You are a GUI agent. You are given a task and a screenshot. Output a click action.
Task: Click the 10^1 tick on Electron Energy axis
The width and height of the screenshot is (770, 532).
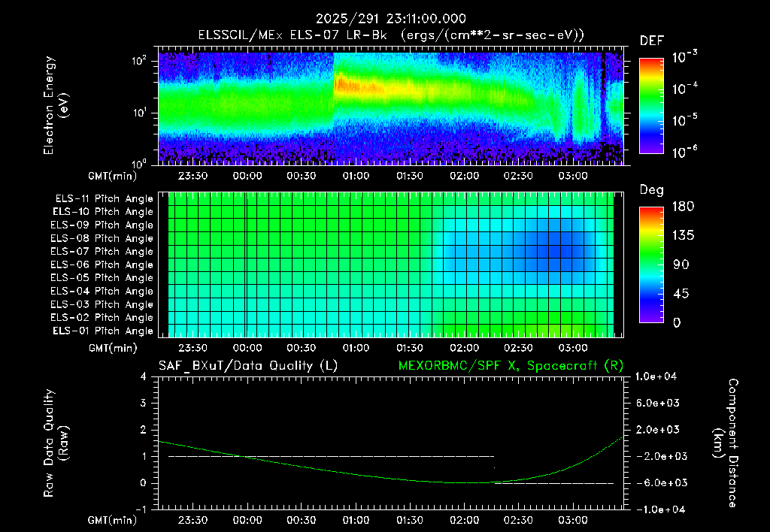pos(139,113)
